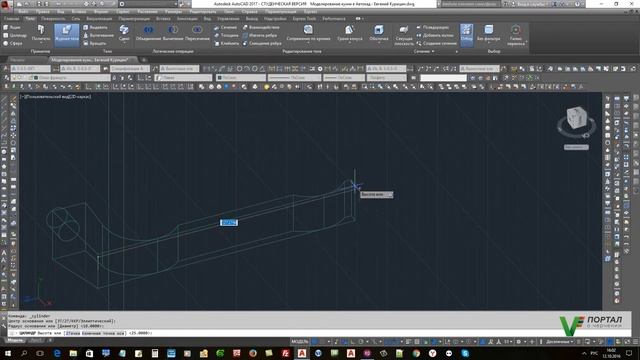640x360 pixels.
Task: Click the Грани конуса tool
Action: [349, 33]
